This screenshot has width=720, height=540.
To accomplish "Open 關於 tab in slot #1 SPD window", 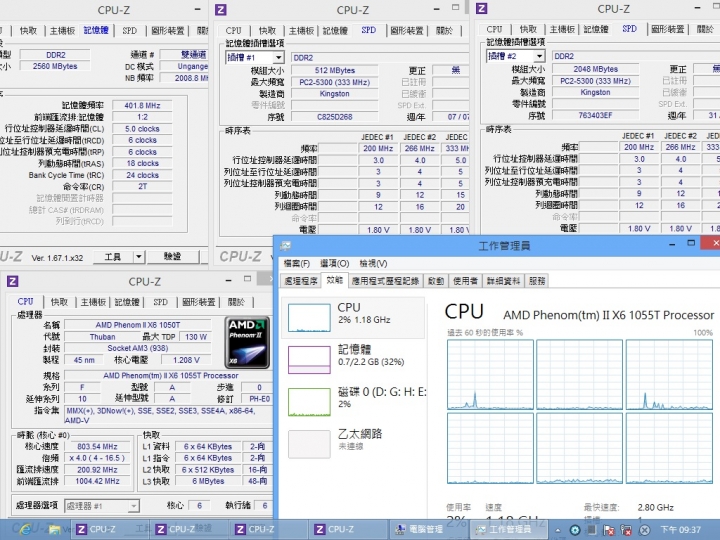I will tap(444, 30).
